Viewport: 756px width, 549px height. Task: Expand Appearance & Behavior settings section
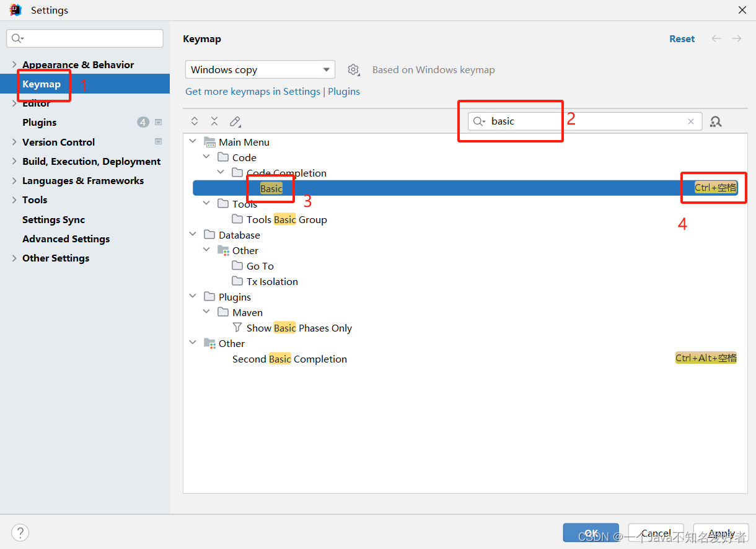(14, 64)
